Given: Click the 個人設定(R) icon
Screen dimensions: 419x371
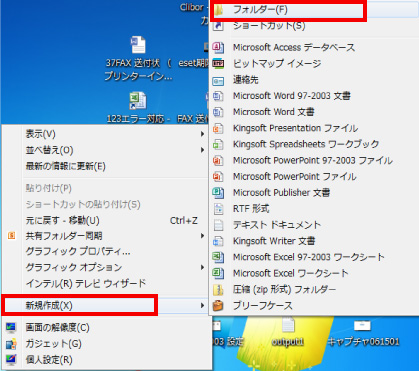Looking at the screenshot, I should (11, 360).
